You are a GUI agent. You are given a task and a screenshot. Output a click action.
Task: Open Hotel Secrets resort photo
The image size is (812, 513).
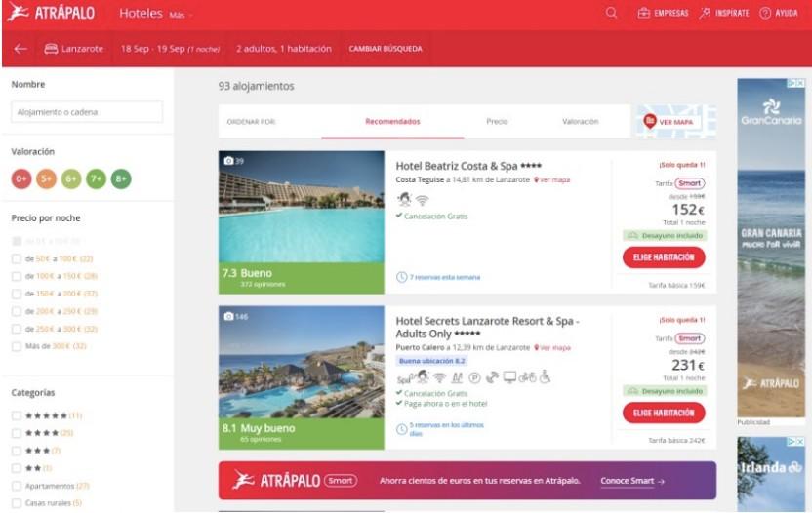(x=302, y=362)
